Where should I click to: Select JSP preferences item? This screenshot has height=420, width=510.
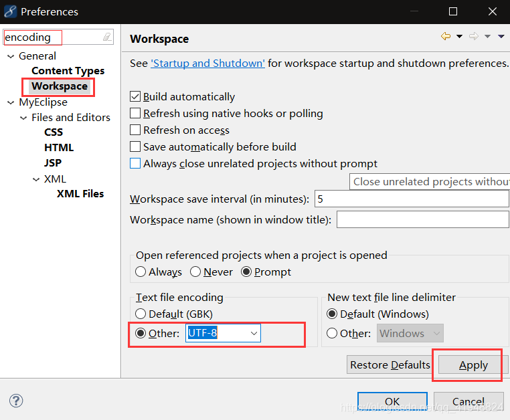[x=53, y=163]
